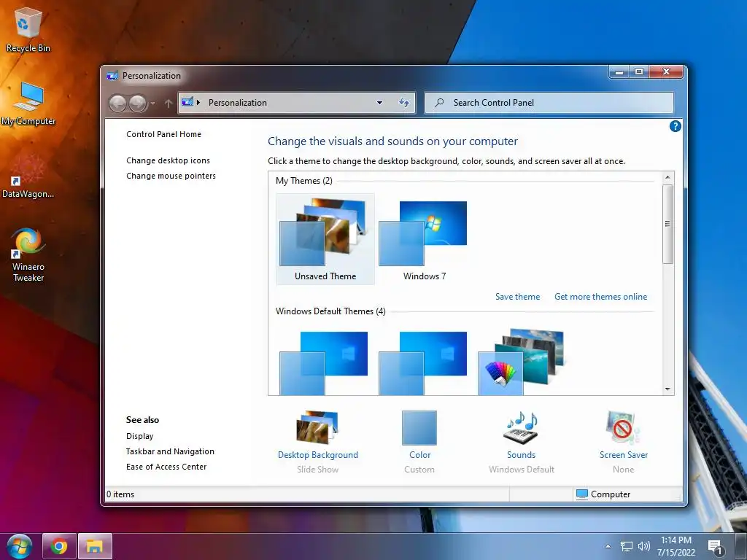Click the Screen Saver link text
This screenshot has width=747, height=560.
click(x=624, y=455)
